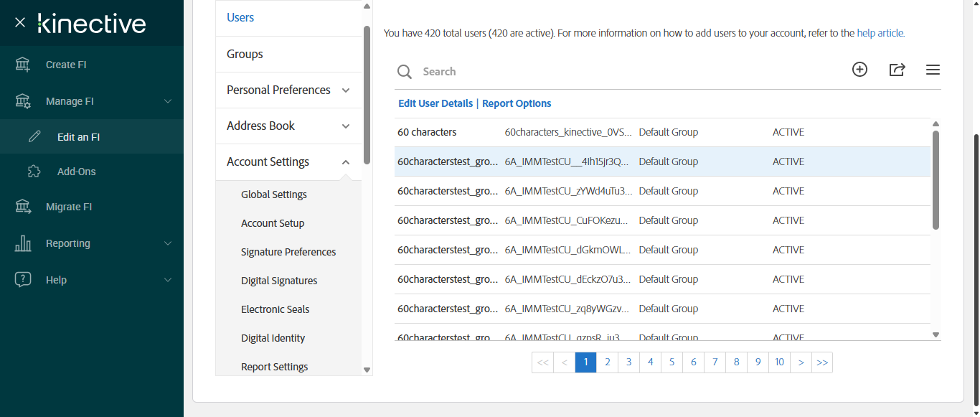The width and height of the screenshot is (980, 417).
Task: Open the help article link
Action: point(881,33)
